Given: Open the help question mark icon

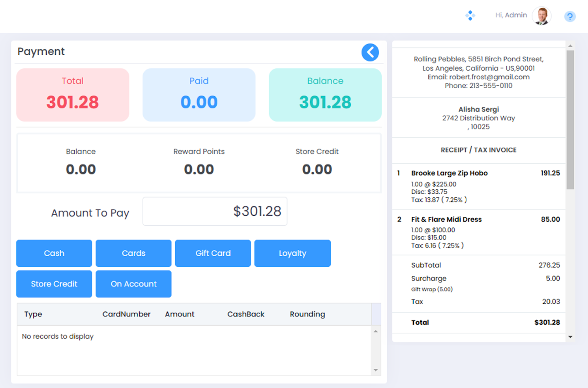Looking at the screenshot, I should (x=569, y=16).
